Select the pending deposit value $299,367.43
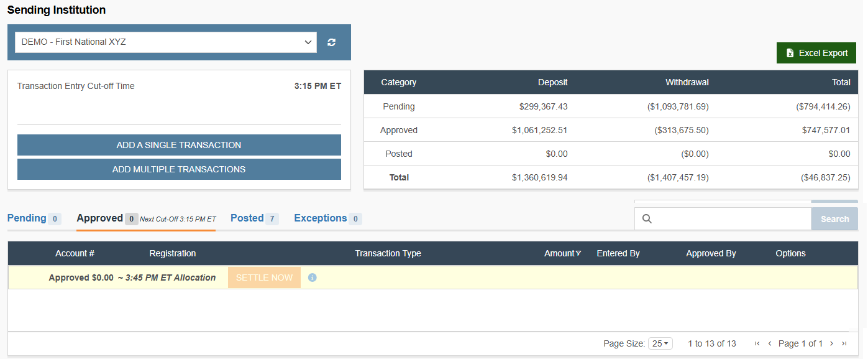Screen dimensions: 868x359 tap(543, 106)
